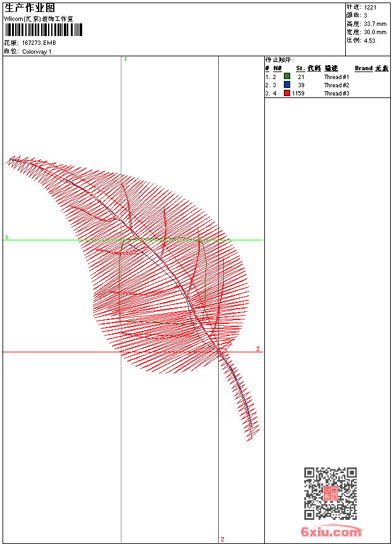392x544 pixels.
Task: Click the stitch count value 21
Action: (301, 77)
